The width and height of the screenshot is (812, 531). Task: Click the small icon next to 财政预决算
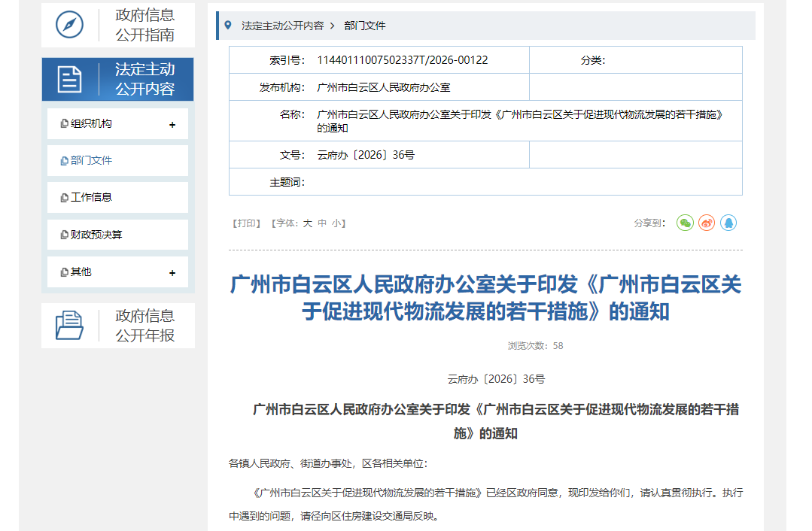pos(64,235)
